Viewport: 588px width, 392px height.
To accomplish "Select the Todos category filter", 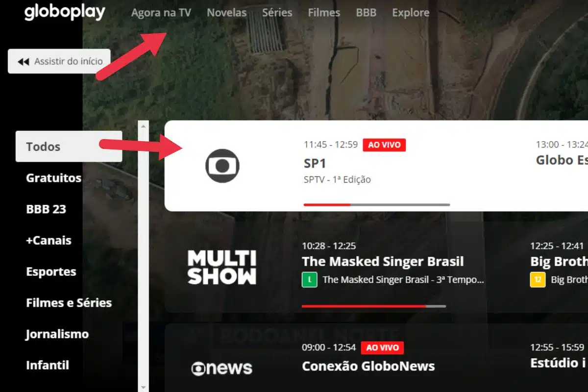I will coord(69,147).
